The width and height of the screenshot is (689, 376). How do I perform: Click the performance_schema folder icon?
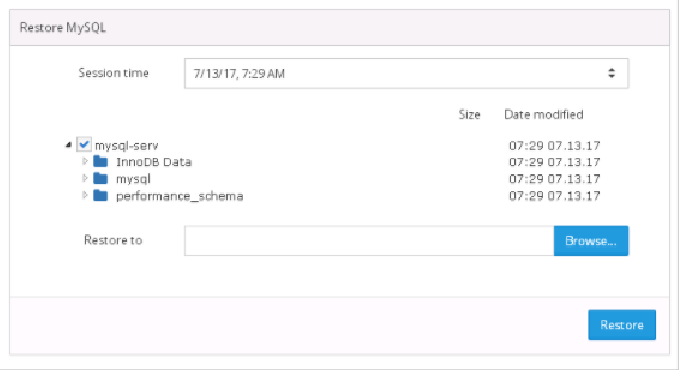[x=101, y=195]
